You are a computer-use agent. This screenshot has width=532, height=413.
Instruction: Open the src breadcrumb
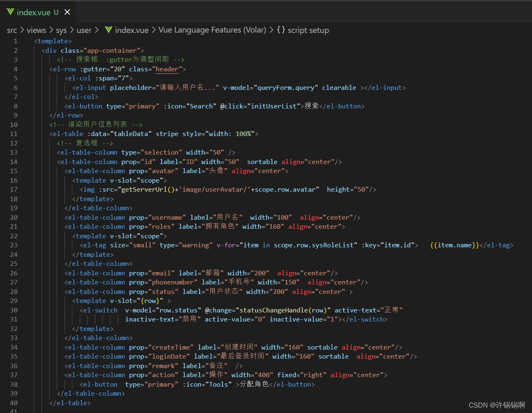12,30
